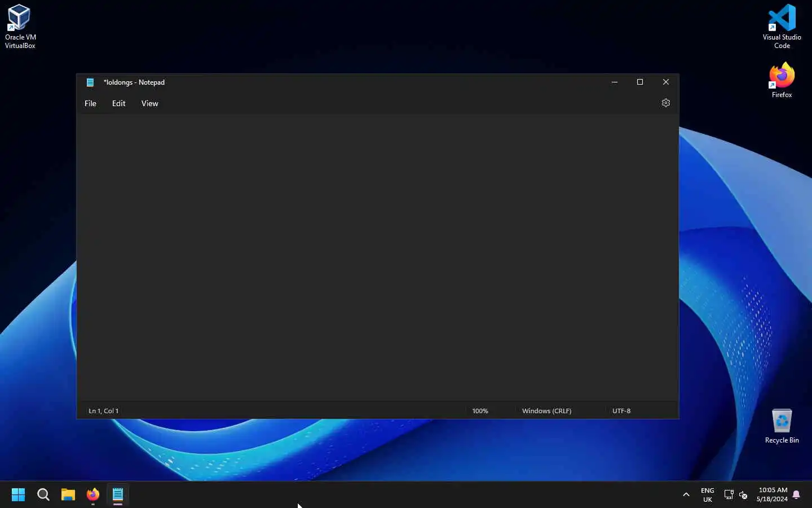The height and width of the screenshot is (508, 812).
Task: Open the Edit menu
Action: tap(118, 103)
